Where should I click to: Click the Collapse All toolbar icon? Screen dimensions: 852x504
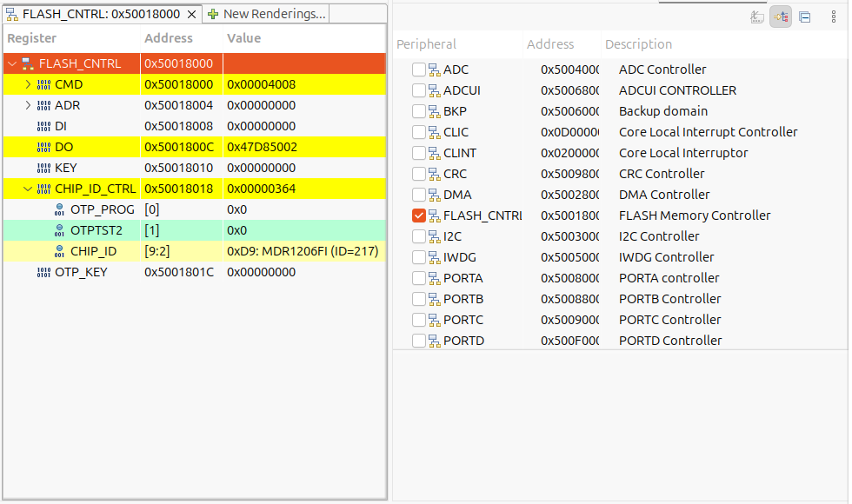805,17
